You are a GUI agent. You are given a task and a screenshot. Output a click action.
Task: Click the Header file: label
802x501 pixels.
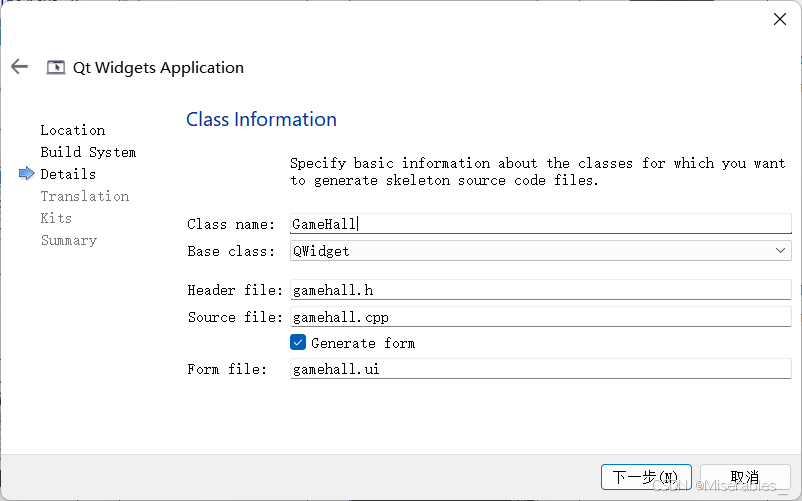235,290
